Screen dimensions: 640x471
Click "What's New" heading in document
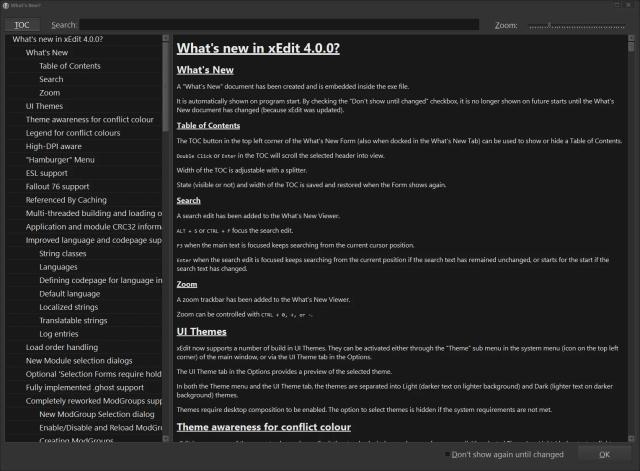[x=205, y=70]
